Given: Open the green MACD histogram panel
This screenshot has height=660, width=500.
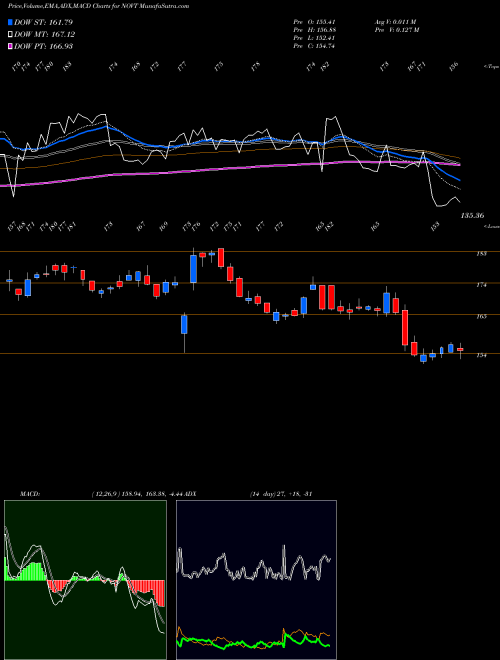Looking at the screenshot, I should point(85,580).
